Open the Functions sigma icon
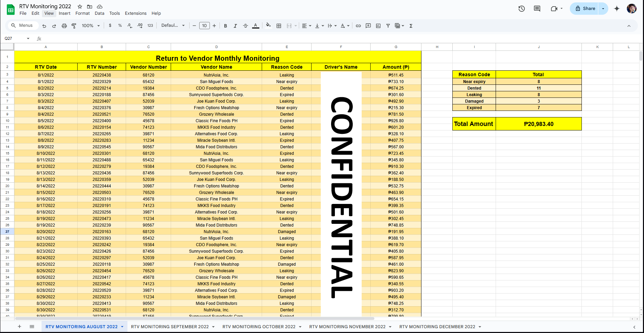Screen dimensions: 644x333 pos(411,26)
